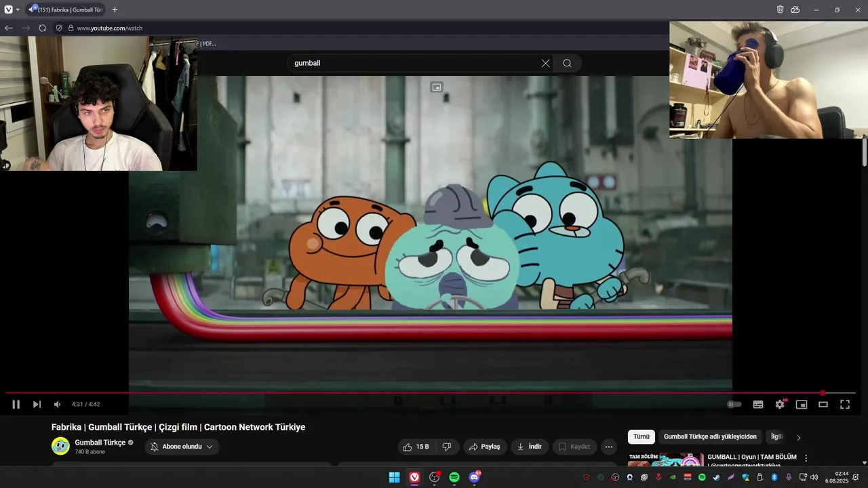The height and width of the screenshot is (488, 868).
Task: Reload the YouTube page
Action: 43,28
